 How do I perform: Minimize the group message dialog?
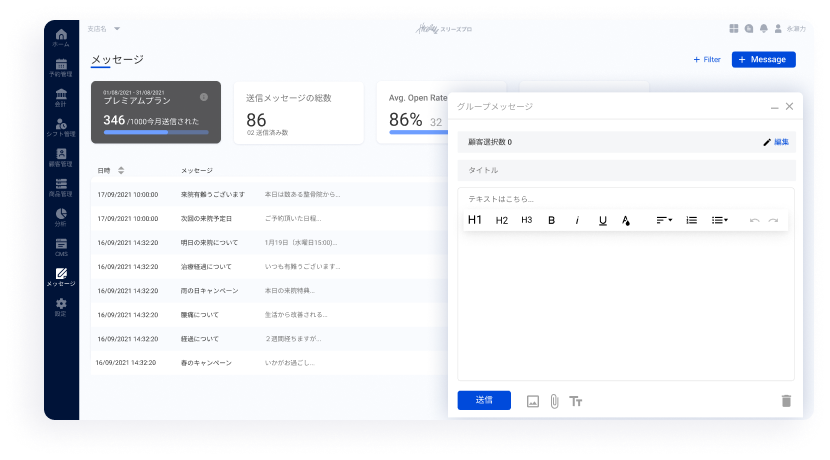[774, 107]
